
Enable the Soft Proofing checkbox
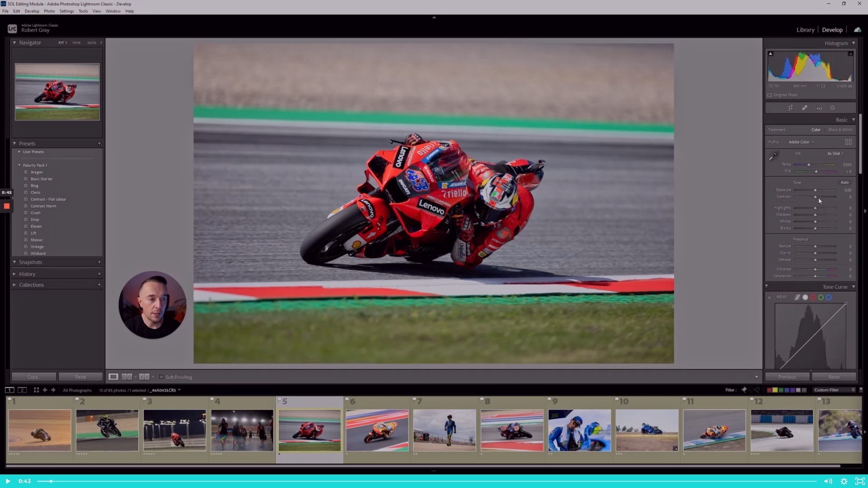coord(161,377)
